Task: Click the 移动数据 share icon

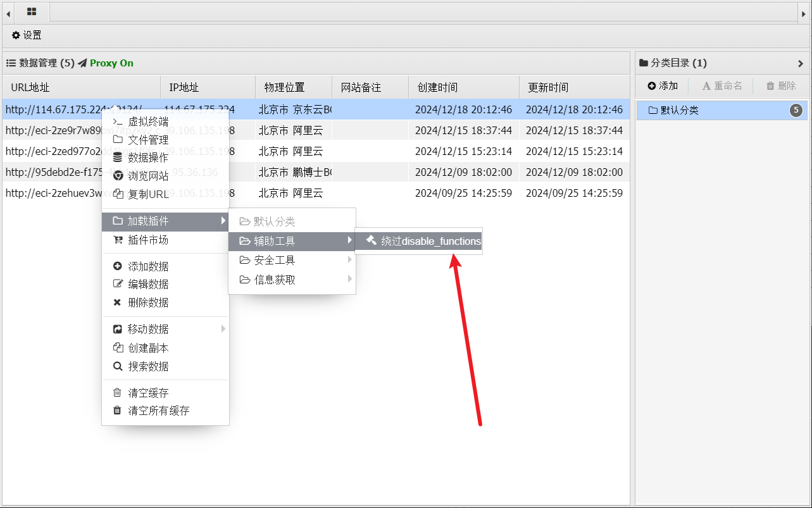Action: click(117, 329)
